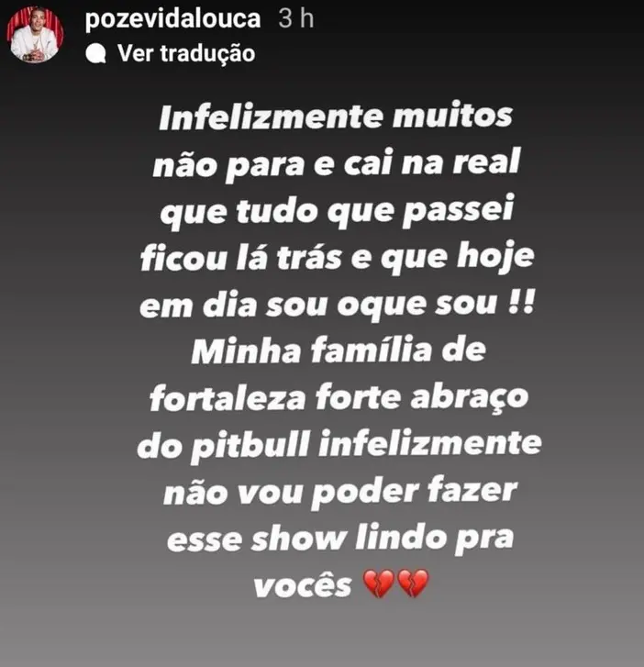The height and width of the screenshot is (667, 644).
Task: Select the word passei in story text
Action: [x=458, y=211]
